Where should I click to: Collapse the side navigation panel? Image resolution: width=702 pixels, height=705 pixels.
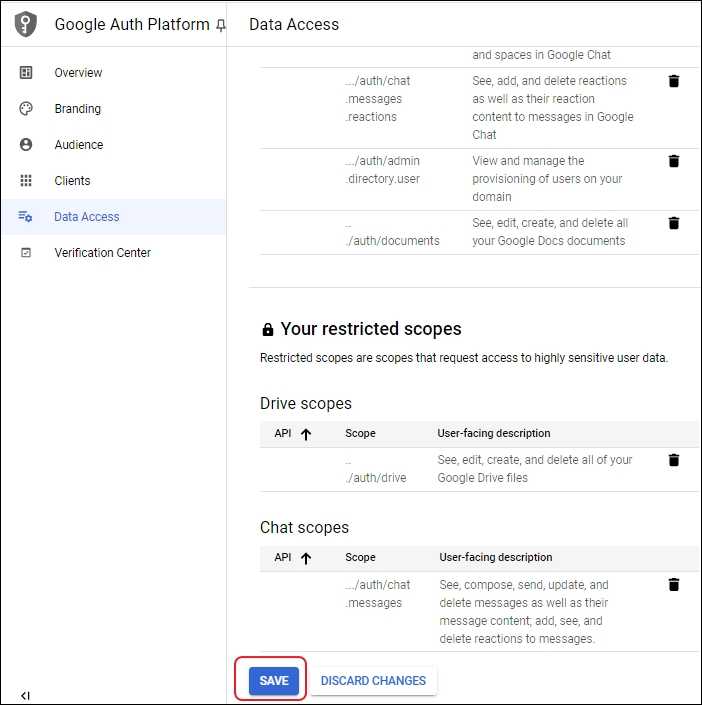tap(26, 696)
